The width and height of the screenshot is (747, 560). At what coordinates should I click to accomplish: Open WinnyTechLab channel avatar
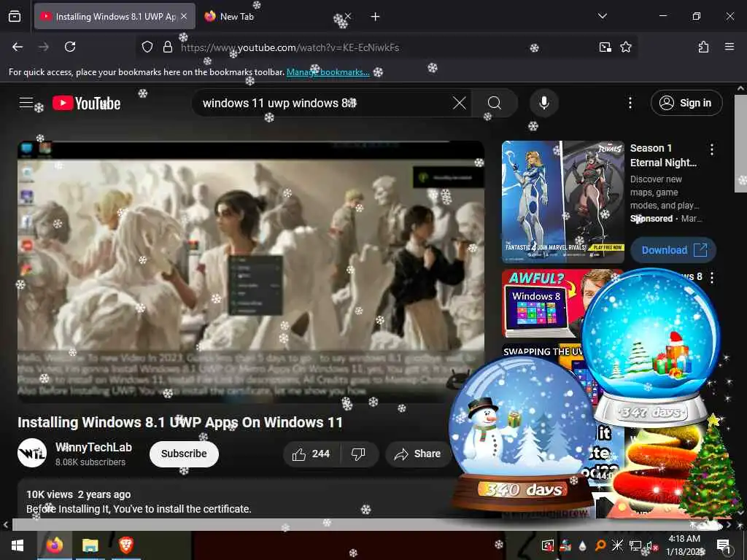[x=32, y=453]
